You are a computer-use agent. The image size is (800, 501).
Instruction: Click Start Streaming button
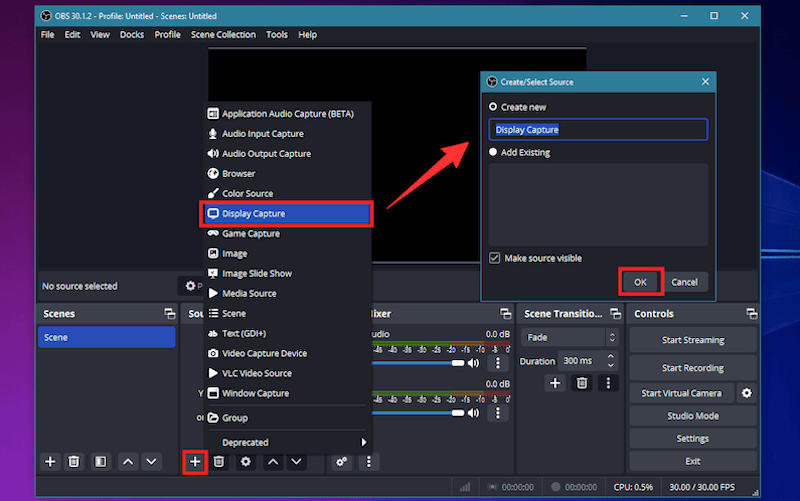click(x=692, y=340)
